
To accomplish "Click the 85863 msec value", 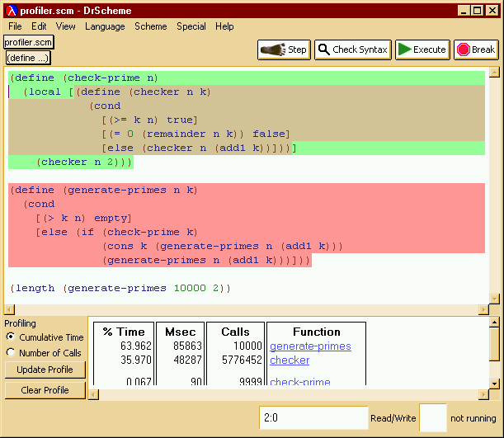I will tap(187, 346).
